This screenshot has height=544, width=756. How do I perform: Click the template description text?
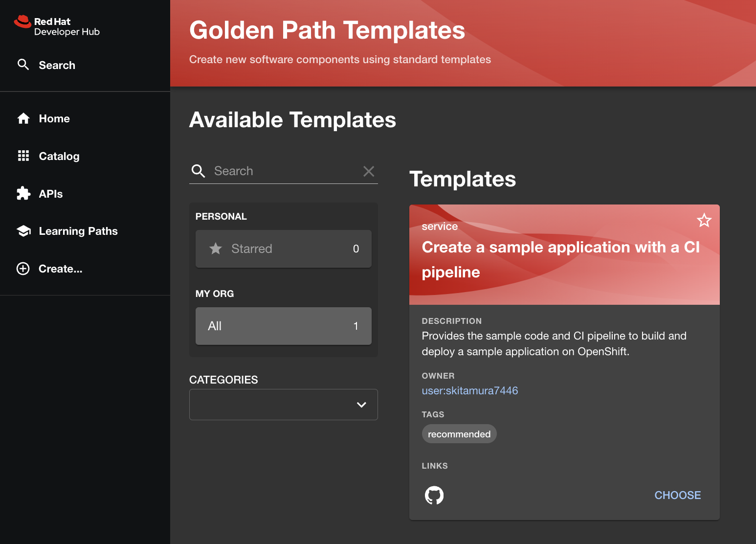click(x=554, y=343)
